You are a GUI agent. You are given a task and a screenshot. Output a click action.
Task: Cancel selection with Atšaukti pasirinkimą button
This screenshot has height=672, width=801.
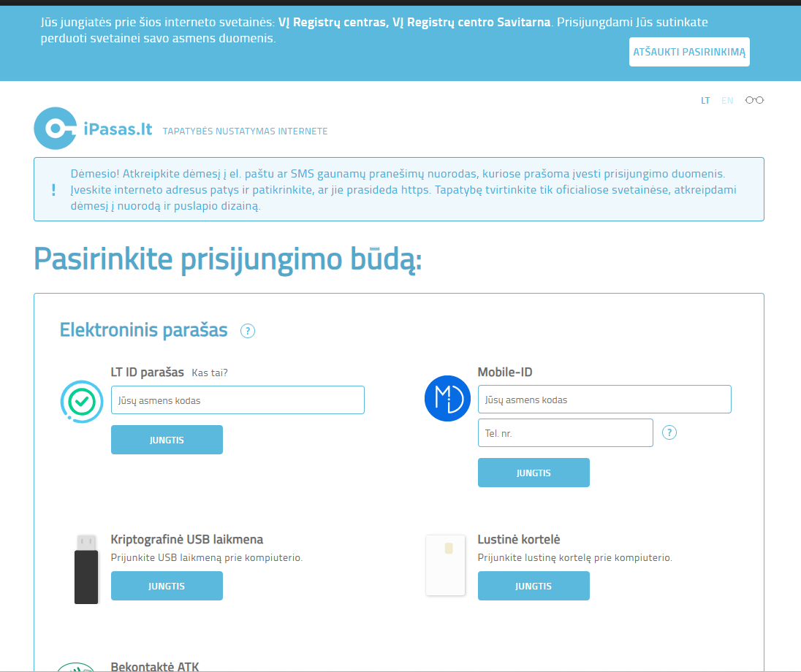[689, 52]
